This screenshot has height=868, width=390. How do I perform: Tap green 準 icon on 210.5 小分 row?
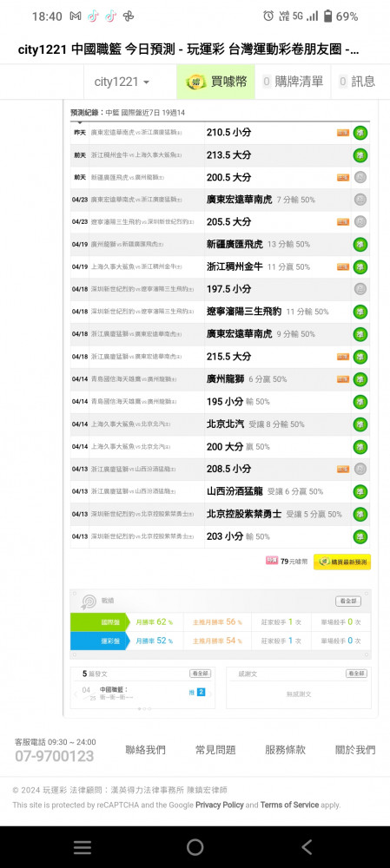(360, 133)
